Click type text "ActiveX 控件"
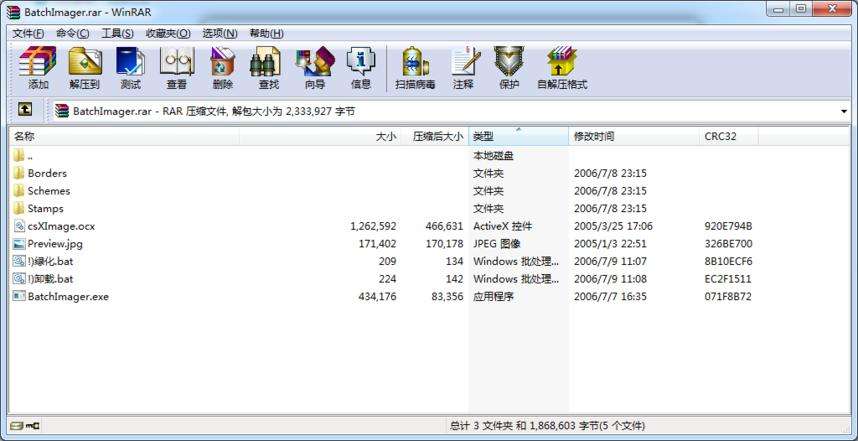The image size is (858, 441). tap(502, 226)
